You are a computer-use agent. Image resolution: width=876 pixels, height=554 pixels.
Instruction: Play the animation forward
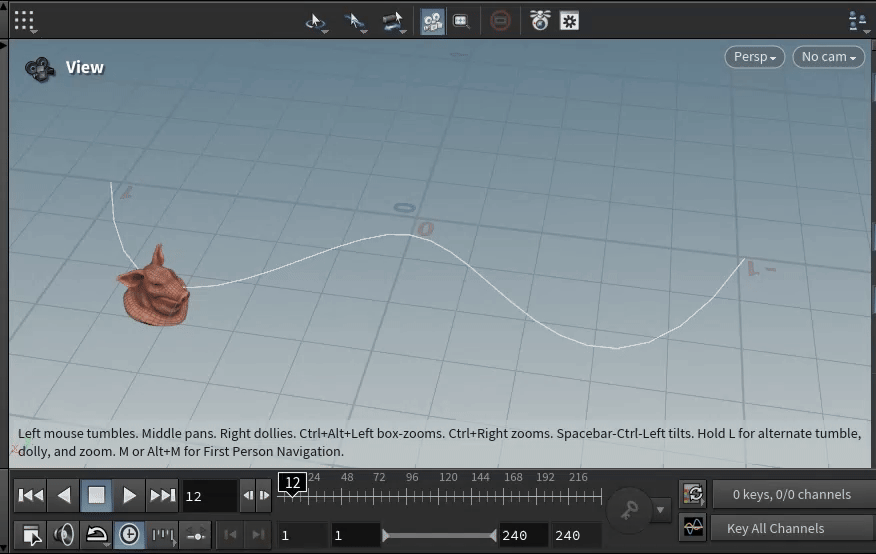coord(129,495)
